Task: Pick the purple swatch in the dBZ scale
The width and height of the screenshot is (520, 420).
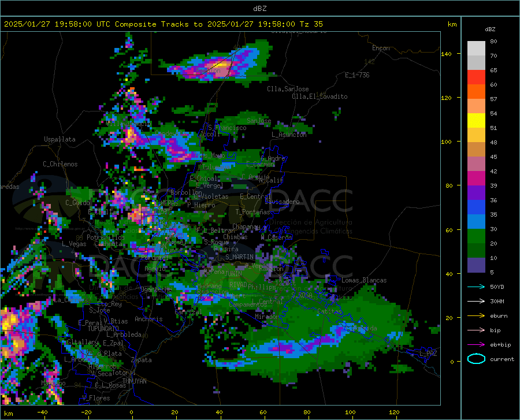Action: tap(476, 193)
